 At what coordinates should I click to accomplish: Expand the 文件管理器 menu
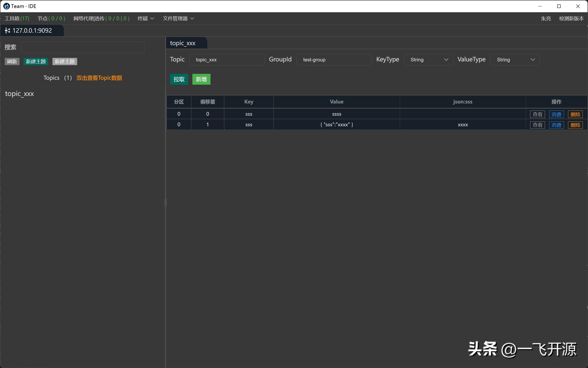[x=178, y=19]
